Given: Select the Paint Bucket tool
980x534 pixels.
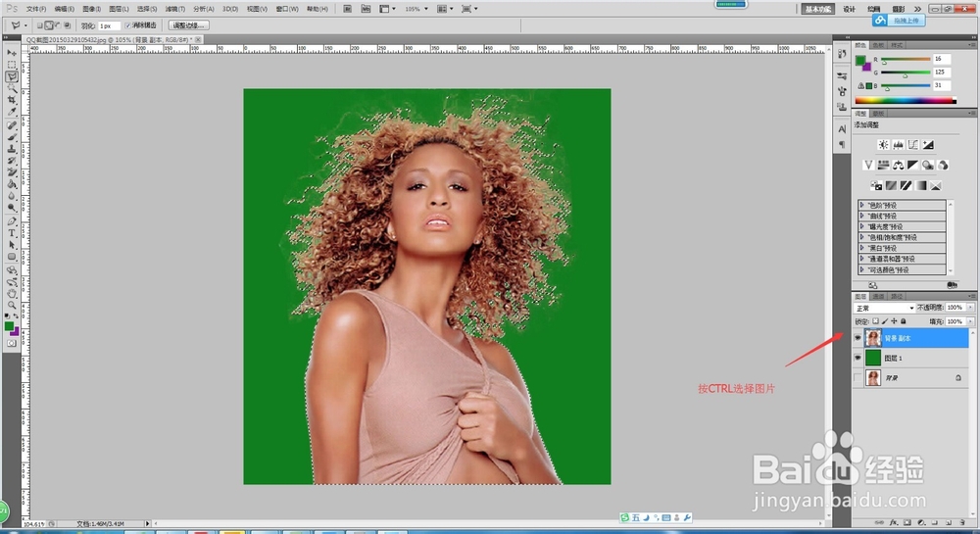Looking at the screenshot, I should pyautogui.click(x=11, y=184).
